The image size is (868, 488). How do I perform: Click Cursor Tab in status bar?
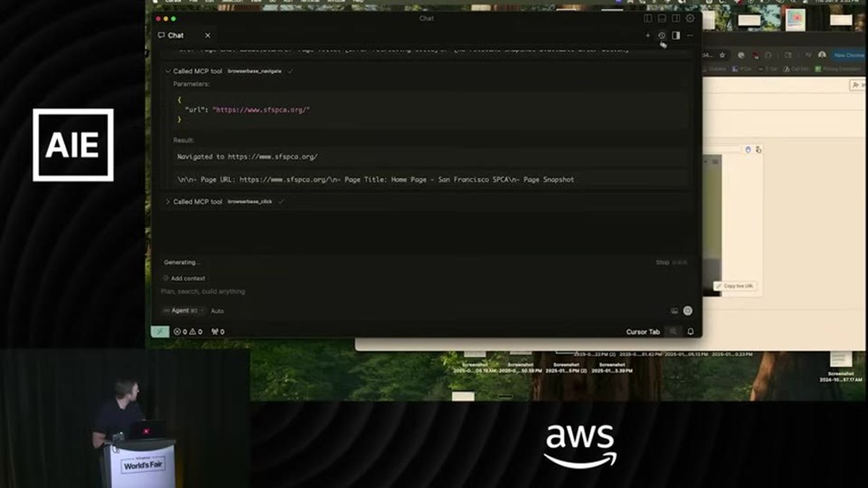coord(643,332)
